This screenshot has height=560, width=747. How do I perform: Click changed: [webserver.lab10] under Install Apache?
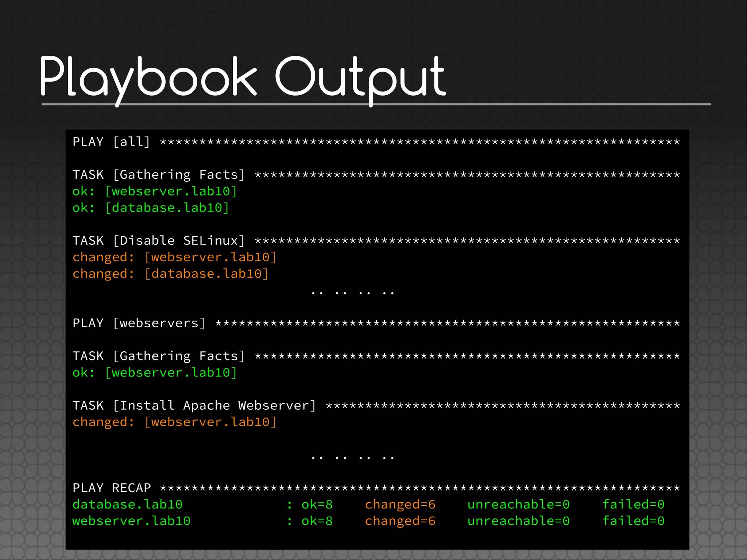coord(174,422)
